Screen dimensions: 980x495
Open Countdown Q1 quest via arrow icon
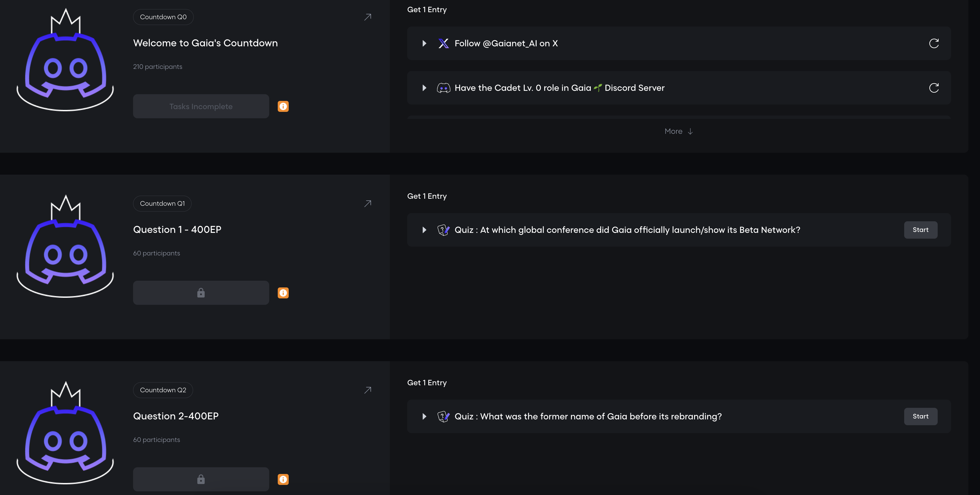point(368,204)
